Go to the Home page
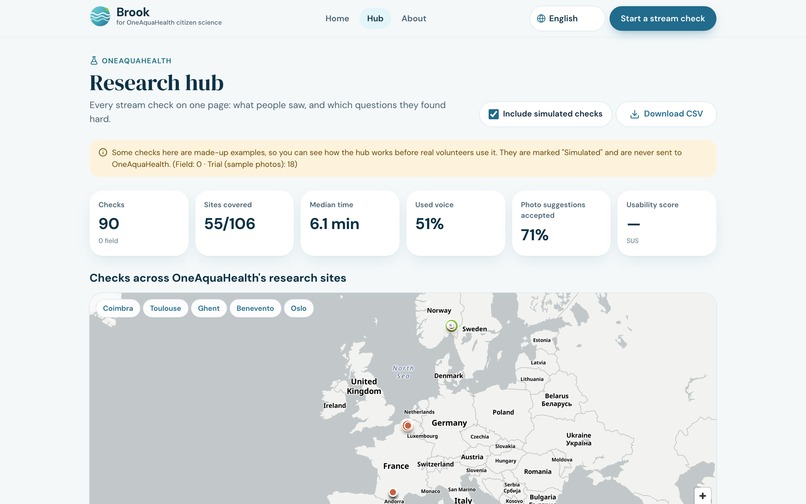The width and height of the screenshot is (806, 504). 337,19
